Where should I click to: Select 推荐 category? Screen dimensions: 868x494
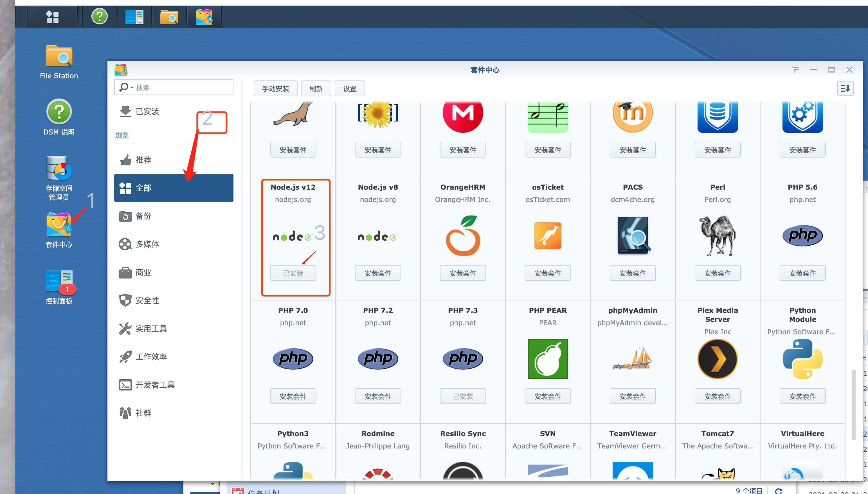tap(174, 160)
